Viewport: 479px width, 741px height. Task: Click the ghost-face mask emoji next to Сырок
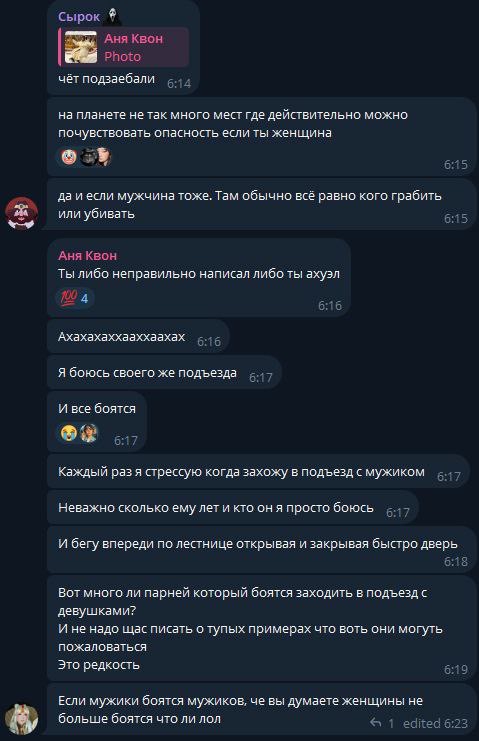coord(112,17)
